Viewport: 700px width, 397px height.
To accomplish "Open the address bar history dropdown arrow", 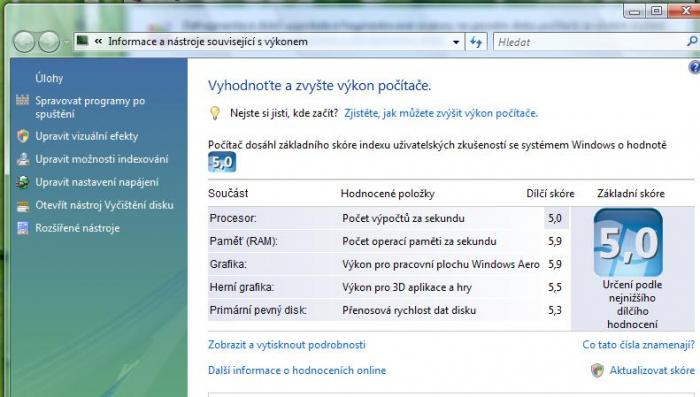I will pos(456,42).
